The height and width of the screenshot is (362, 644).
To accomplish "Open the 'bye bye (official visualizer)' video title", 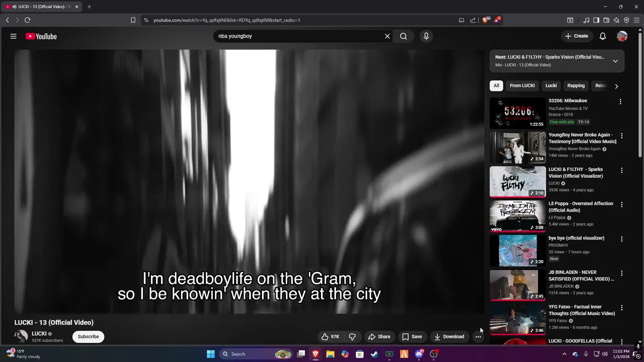I will [x=577, y=238].
